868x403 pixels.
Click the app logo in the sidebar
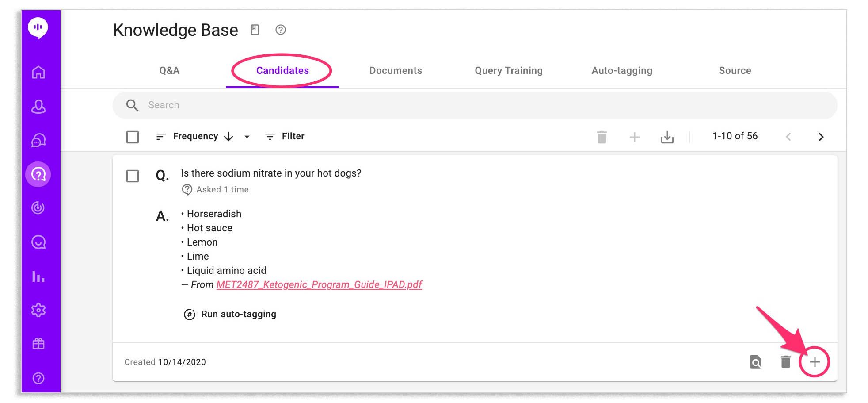coord(38,28)
